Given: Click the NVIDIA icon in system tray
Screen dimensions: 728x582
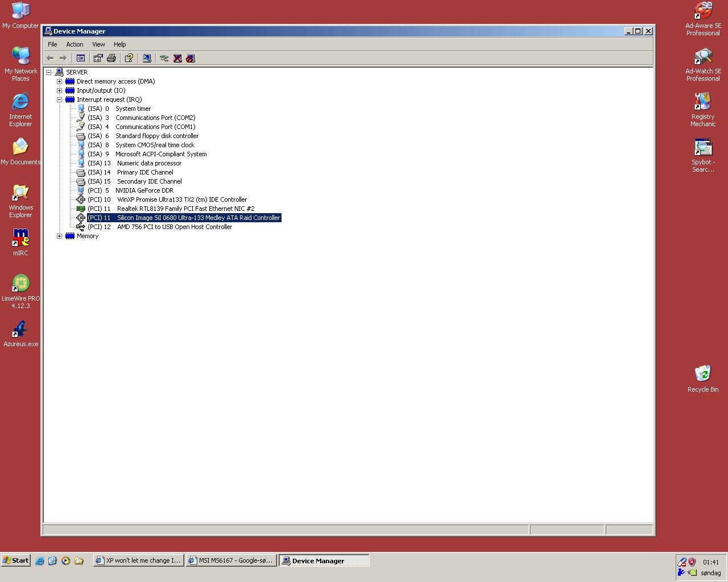Looking at the screenshot, I should click(x=692, y=572).
